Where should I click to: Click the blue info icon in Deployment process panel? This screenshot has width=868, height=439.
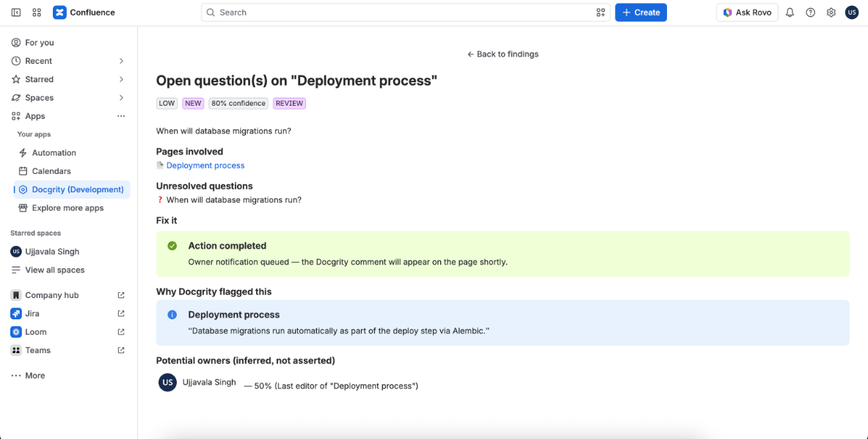(172, 314)
